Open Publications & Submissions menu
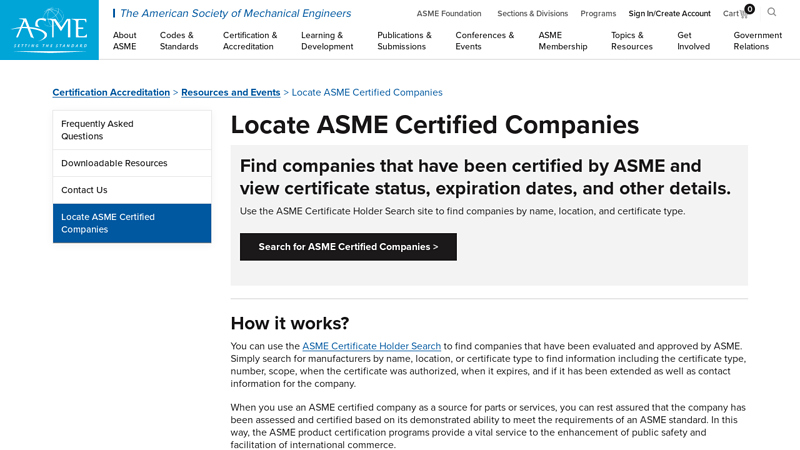The width and height of the screenshot is (800, 450). point(404,41)
